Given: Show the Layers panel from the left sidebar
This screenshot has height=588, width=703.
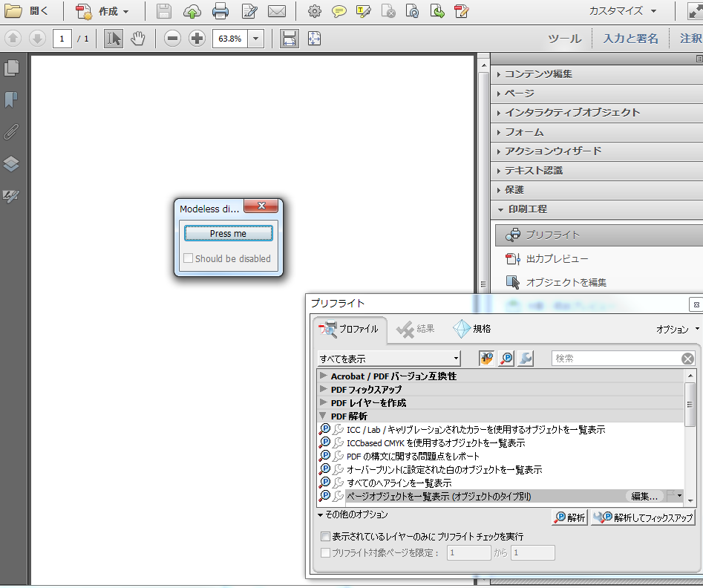Looking at the screenshot, I should 10,165.
